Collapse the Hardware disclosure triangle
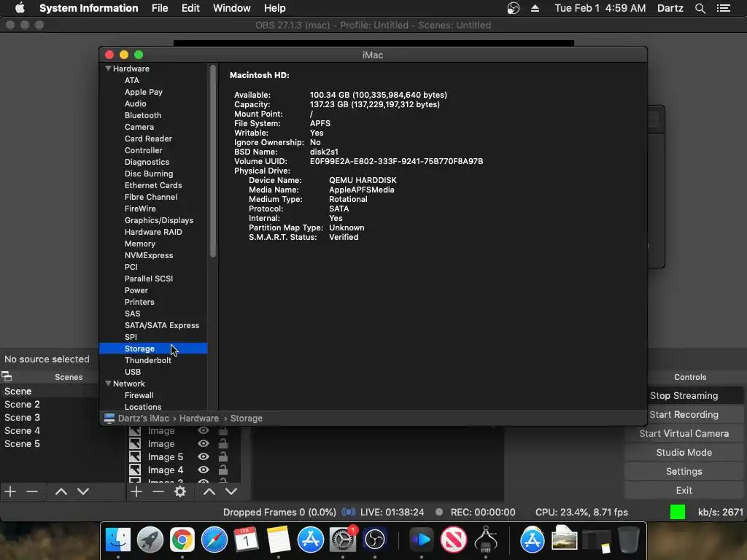The height and width of the screenshot is (560, 747). (x=108, y=69)
